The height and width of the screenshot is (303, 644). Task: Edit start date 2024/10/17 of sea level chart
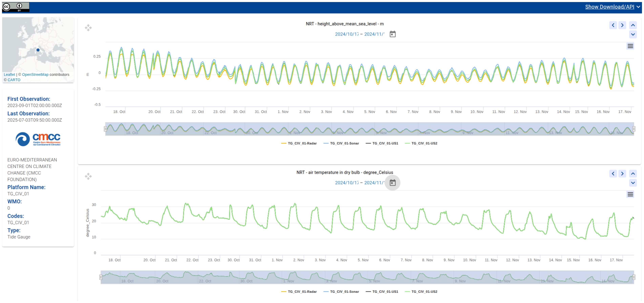347,34
